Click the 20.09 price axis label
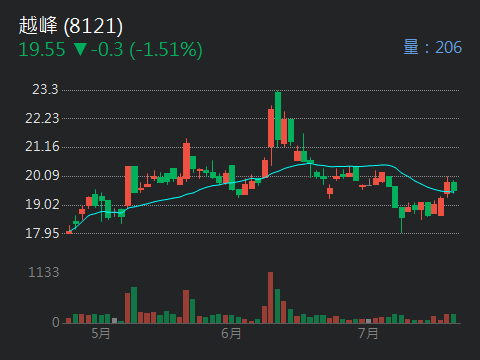The height and width of the screenshot is (360, 480). 42,175
